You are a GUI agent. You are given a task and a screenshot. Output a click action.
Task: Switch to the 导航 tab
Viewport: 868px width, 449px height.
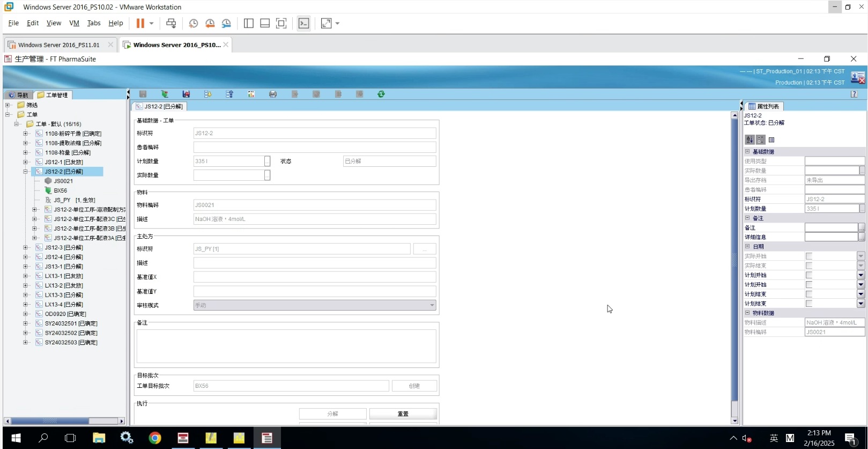[19, 95]
